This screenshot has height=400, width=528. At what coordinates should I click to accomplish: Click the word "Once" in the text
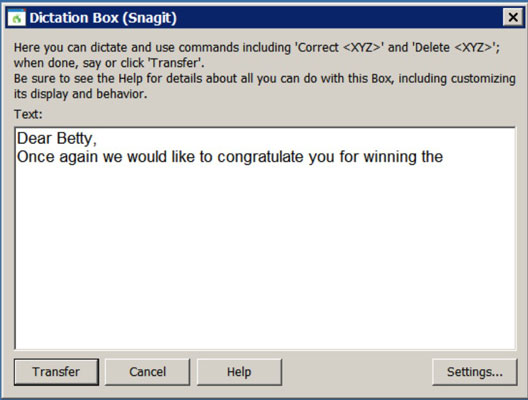(36, 157)
